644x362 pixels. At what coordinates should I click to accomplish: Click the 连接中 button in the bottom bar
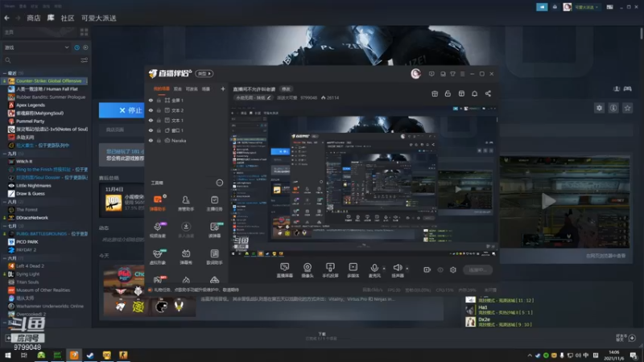point(477,270)
